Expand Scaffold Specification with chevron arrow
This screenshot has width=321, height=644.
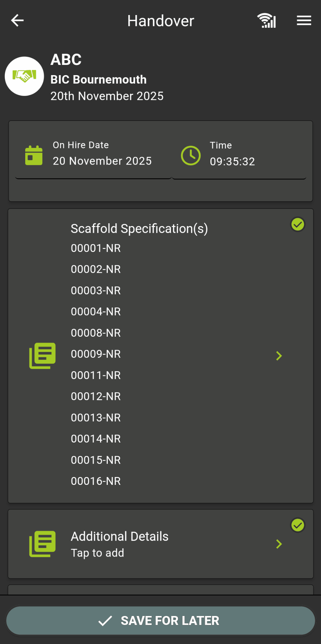(x=279, y=356)
